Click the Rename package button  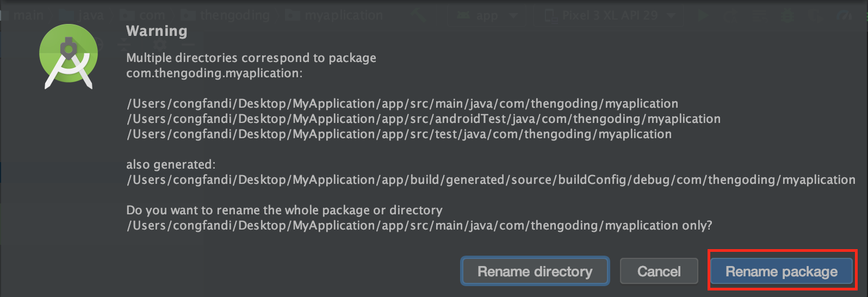click(x=782, y=271)
